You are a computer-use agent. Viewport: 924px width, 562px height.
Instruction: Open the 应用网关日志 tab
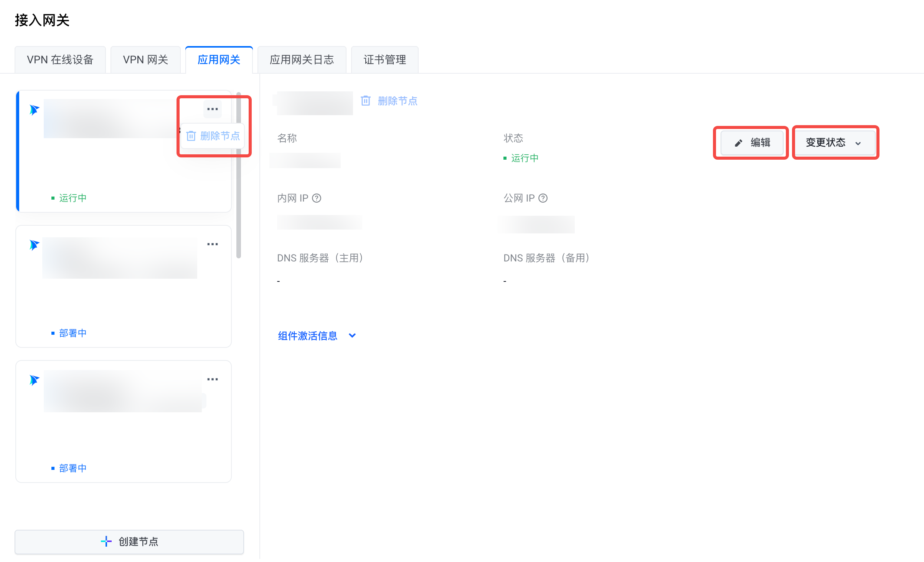(302, 60)
